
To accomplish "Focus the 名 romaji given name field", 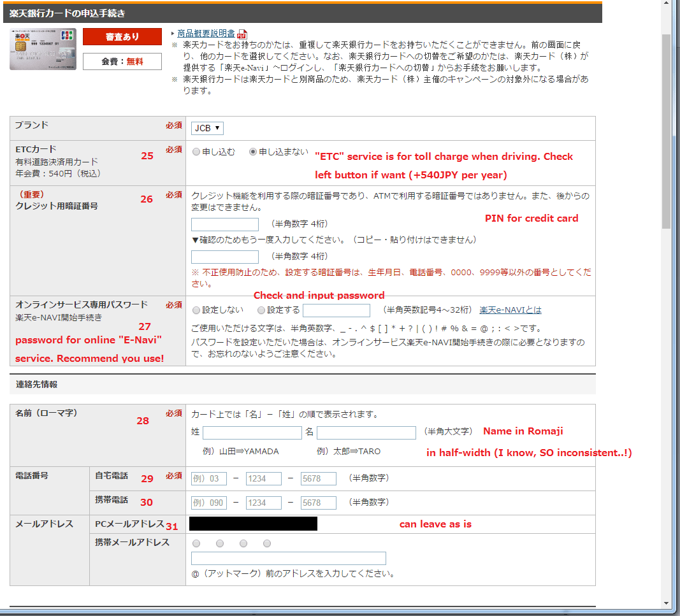I will pyautogui.click(x=366, y=433).
